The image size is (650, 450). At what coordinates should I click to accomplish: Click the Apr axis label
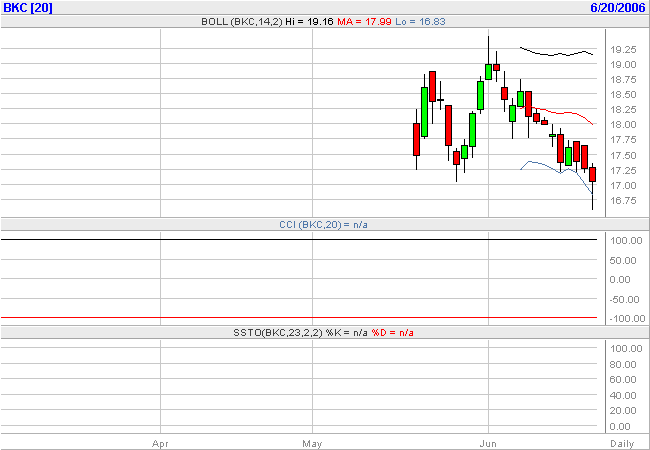[x=160, y=444]
